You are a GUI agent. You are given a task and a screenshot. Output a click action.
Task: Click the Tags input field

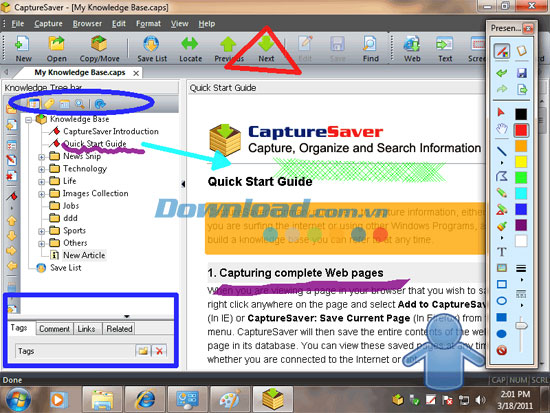(75, 351)
